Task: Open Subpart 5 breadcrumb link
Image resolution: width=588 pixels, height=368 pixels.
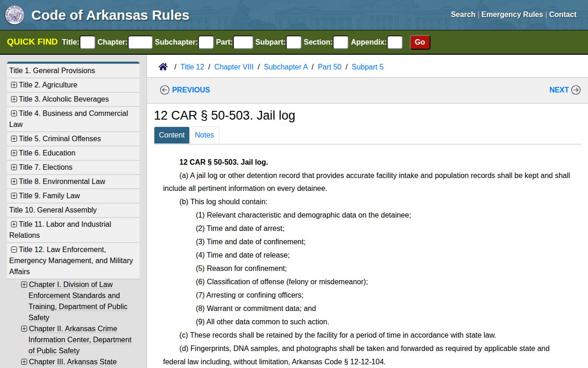Action: coord(367,67)
